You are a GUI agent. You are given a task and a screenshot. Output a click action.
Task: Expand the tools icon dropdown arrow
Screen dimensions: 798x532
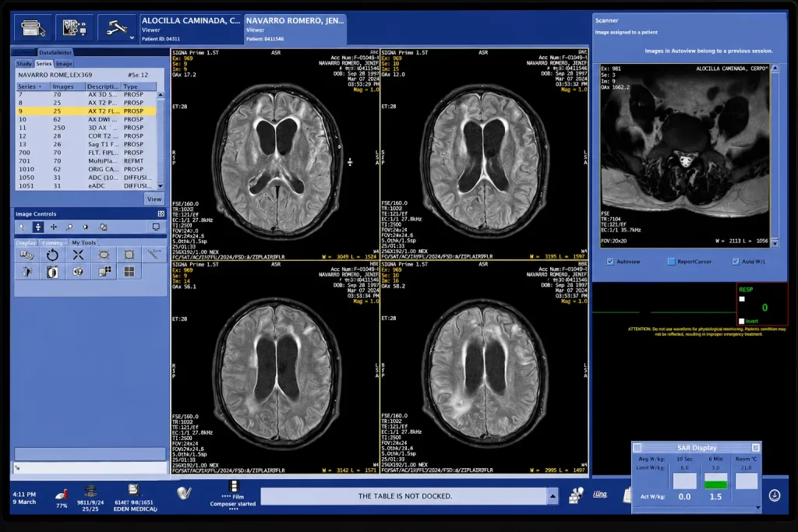pyautogui.click(x=132, y=37)
